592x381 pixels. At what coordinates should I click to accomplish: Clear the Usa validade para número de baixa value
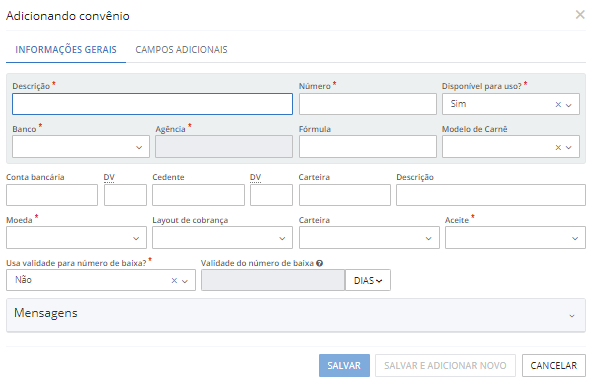(174, 281)
